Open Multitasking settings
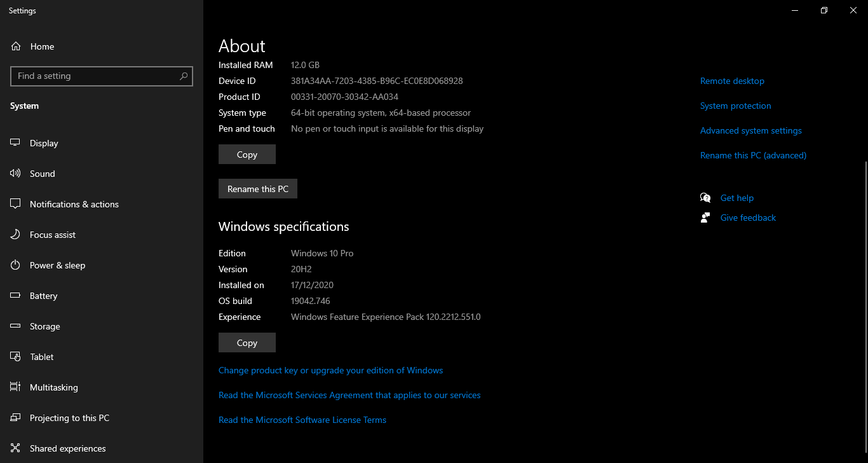This screenshot has height=463, width=868. [x=102, y=387]
